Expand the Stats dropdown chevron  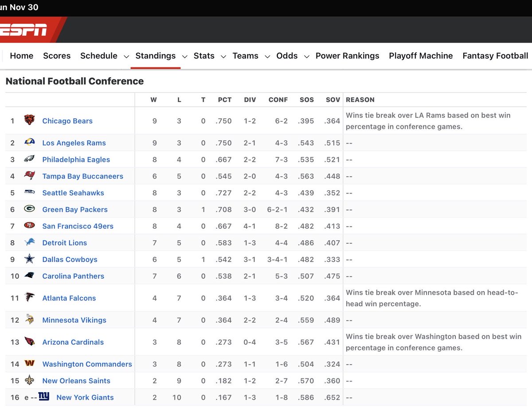point(223,57)
